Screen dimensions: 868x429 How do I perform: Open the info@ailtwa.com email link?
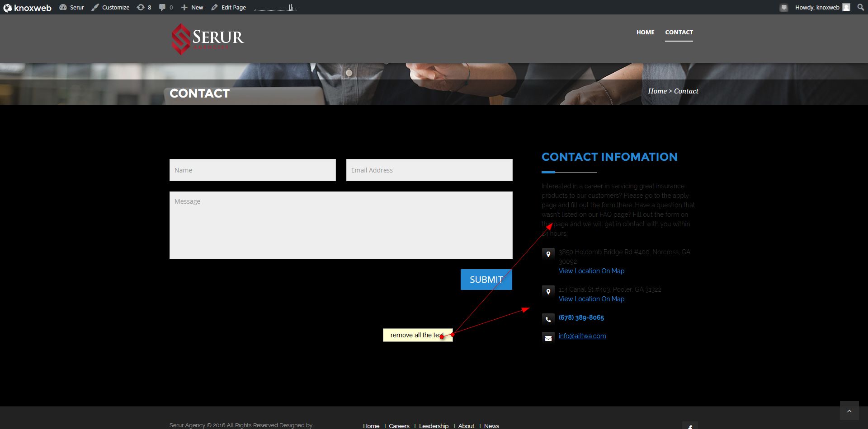click(582, 336)
